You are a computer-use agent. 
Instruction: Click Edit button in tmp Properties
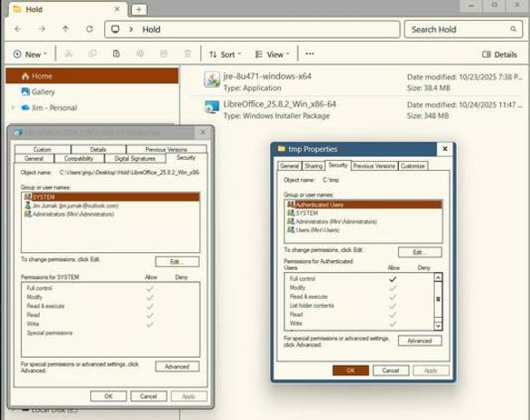pyautogui.click(x=420, y=252)
